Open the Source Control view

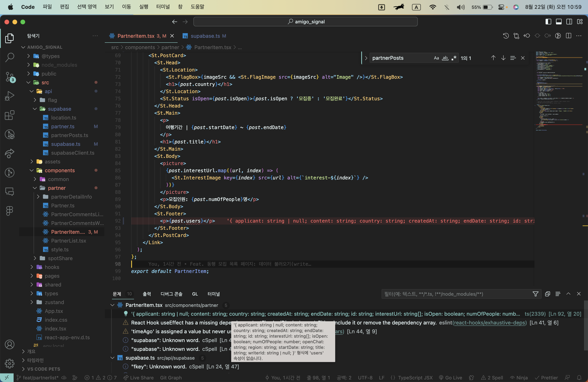pos(10,77)
